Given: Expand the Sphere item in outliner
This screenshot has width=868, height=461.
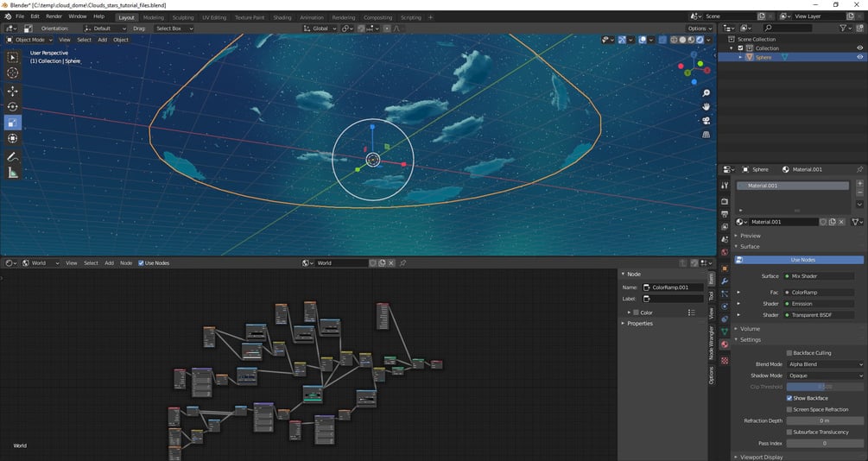Looking at the screenshot, I should click(x=741, y=57).
